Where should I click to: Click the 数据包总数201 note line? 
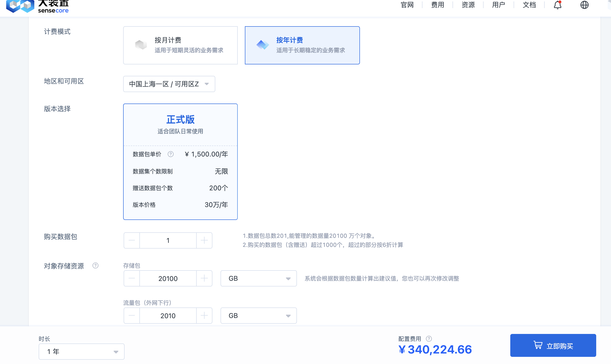tap(309, 236)
